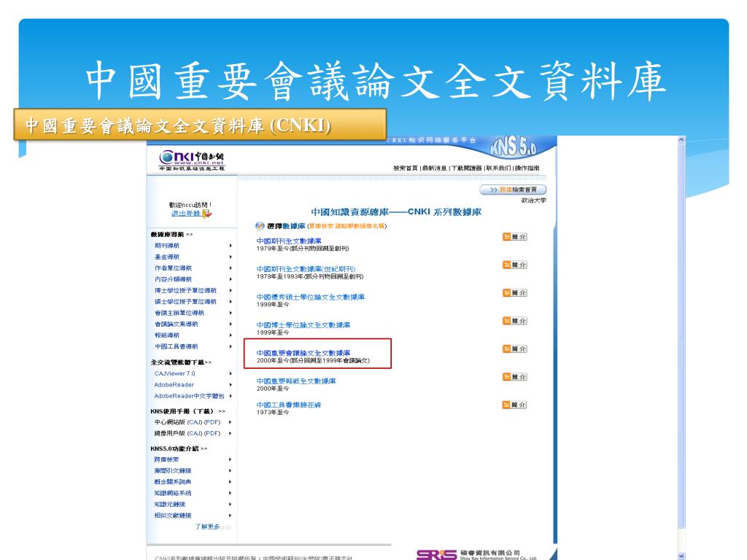Open 最新消息 in the top menu

pos(434,168)
